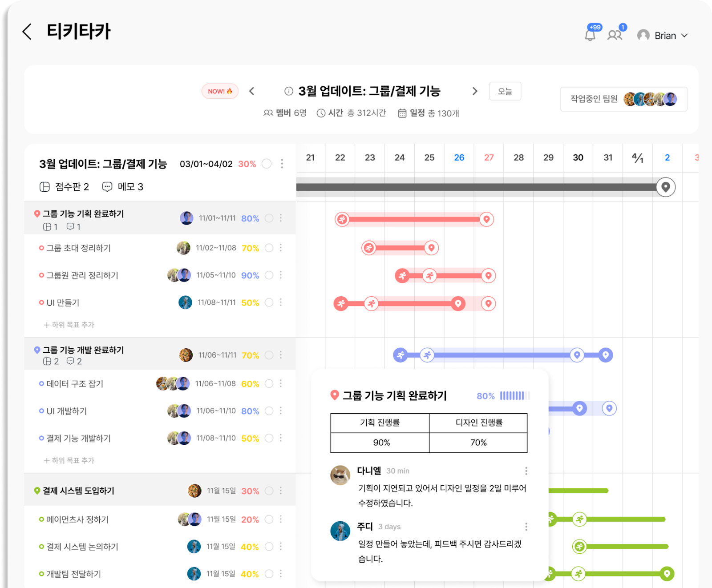Open the 개발팀 전달하기 task
Screen dimensions: 712x588
pos(74,574)
